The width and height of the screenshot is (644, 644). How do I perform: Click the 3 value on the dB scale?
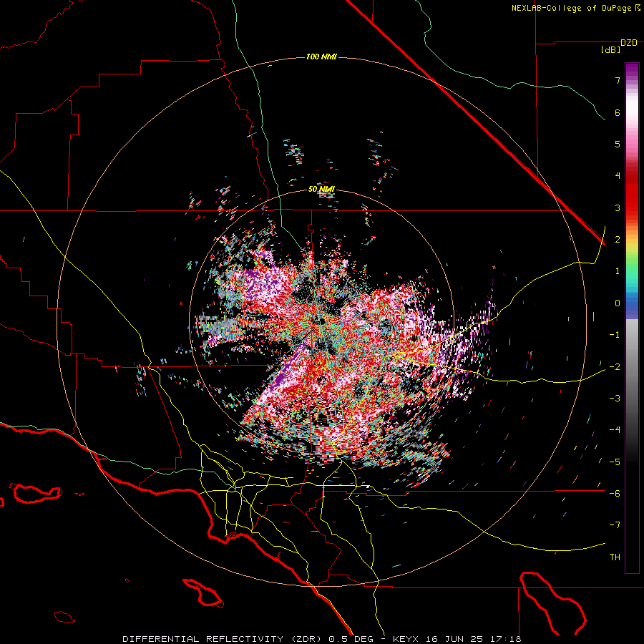click(x=618, y=208)
